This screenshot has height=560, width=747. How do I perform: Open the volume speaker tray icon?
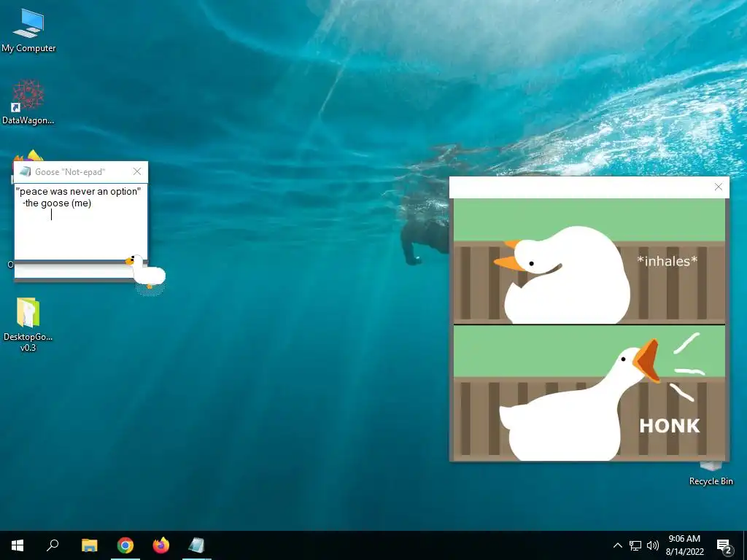pyautogui.click(x=653, y=545)
